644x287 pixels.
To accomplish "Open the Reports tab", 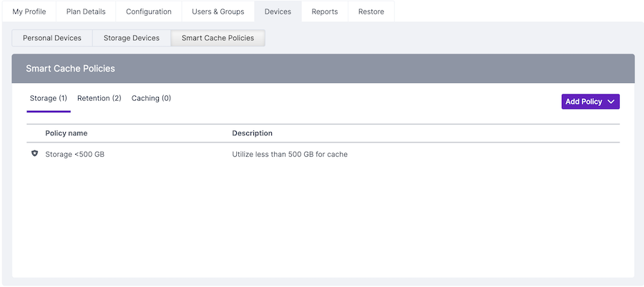I will point(325,11).
